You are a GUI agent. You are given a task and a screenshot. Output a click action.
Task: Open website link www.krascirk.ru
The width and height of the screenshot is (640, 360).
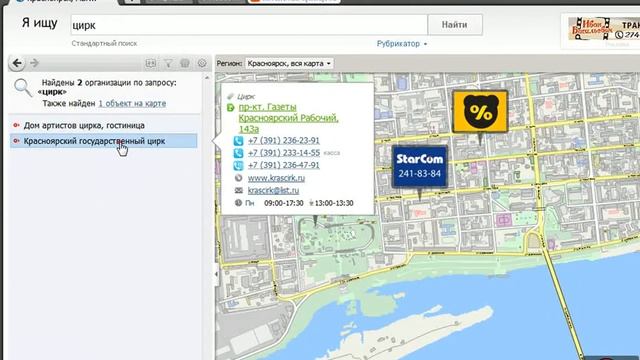tap(276, 178)
